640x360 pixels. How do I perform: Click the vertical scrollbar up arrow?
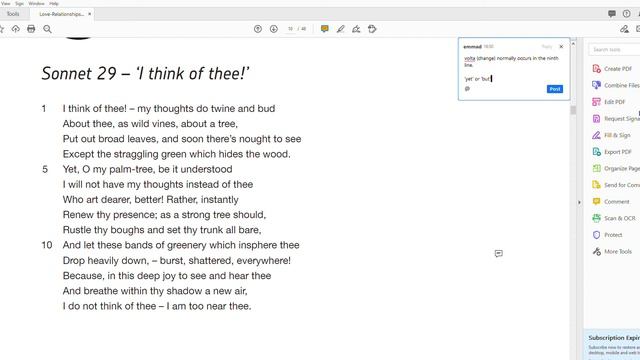coord(573,43)
